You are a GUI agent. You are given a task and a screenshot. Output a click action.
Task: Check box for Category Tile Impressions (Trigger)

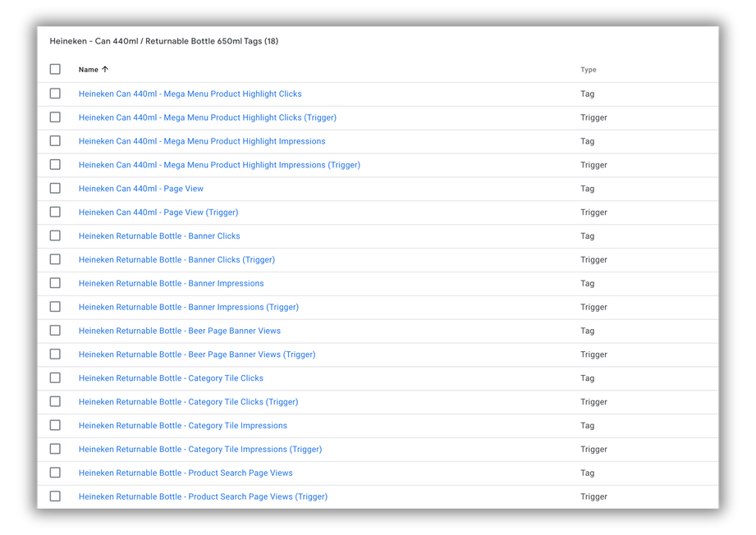(x=55, y=449)
